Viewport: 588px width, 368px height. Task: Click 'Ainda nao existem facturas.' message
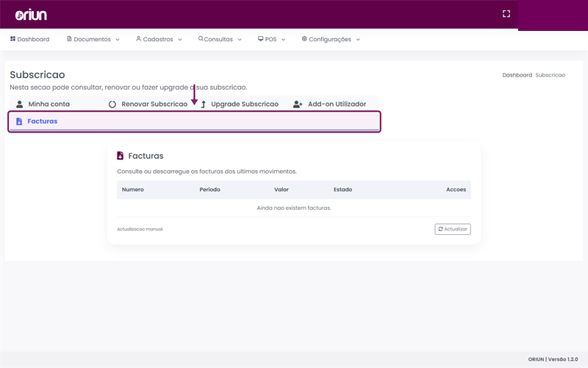(294, 208)
